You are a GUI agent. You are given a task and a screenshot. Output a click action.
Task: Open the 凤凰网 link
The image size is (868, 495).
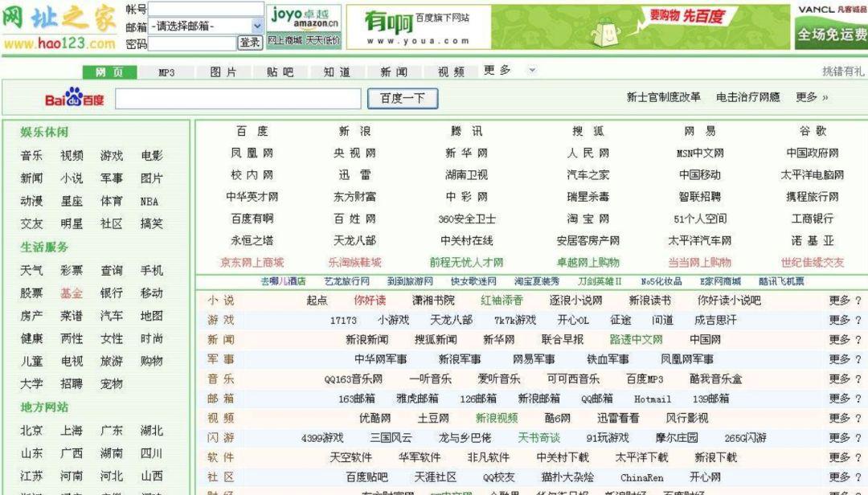(252, 153)
